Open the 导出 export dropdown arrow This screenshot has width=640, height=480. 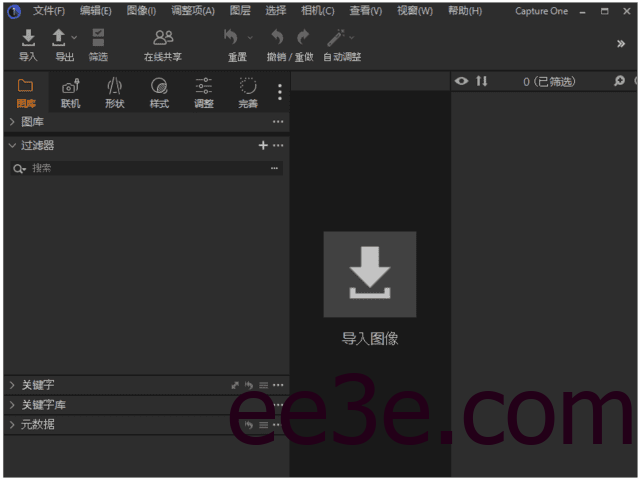coord(74,38)
